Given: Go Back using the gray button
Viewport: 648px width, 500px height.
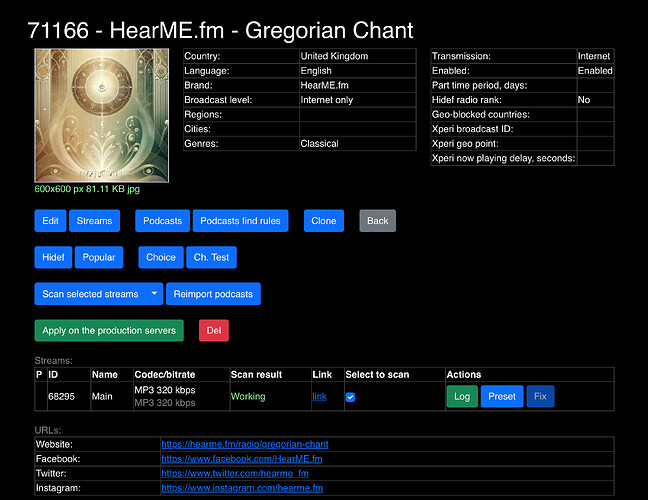Looking at the screenshot, I should [377, 220].
